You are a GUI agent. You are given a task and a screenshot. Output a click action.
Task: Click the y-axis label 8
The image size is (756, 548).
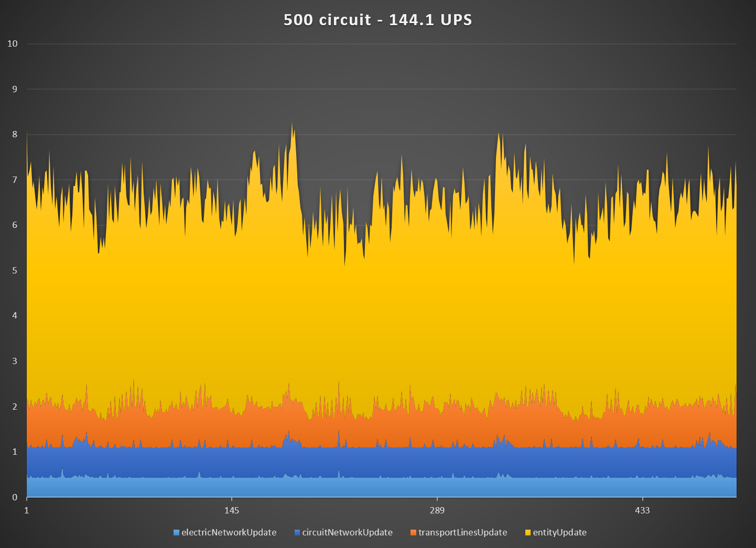point(15,134)
